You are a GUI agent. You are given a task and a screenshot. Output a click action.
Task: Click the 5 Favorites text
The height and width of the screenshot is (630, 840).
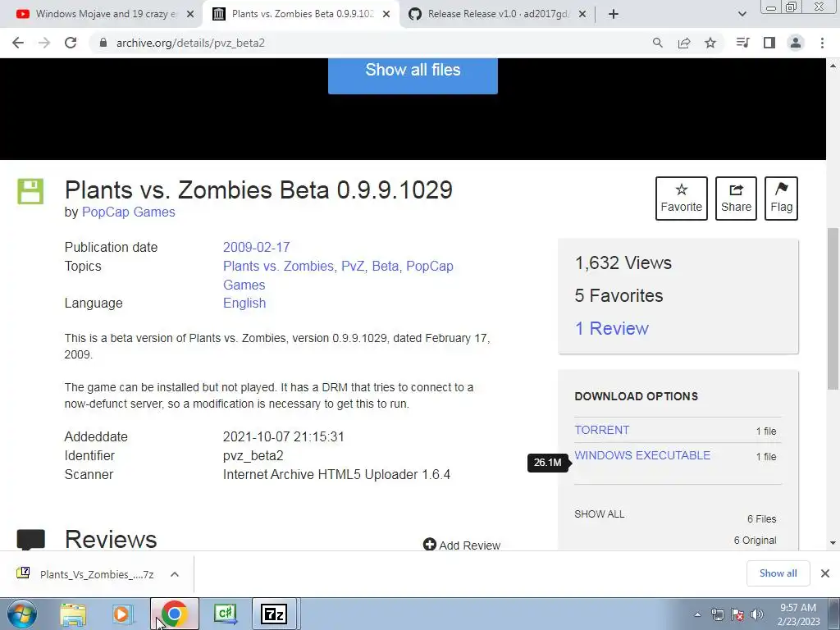[x=619, y=295]
